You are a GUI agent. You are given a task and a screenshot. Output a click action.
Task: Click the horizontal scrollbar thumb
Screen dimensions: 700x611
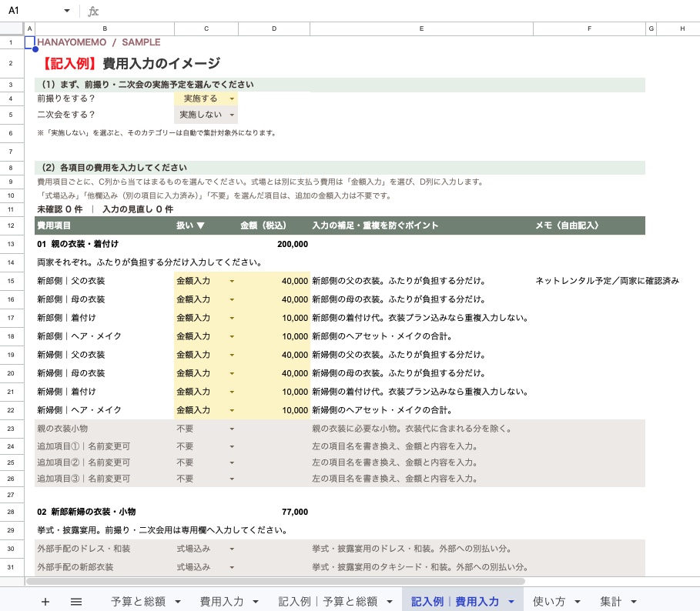[x=276, y=581]
